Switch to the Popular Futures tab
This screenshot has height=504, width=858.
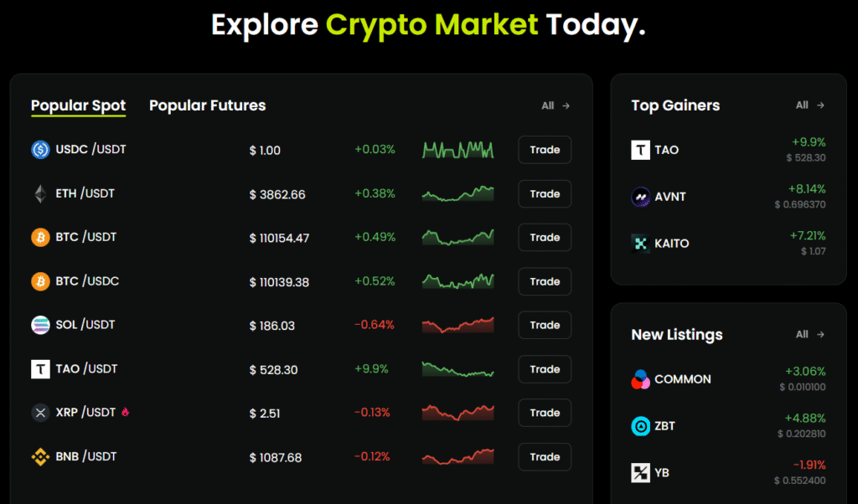pos(207,105)
